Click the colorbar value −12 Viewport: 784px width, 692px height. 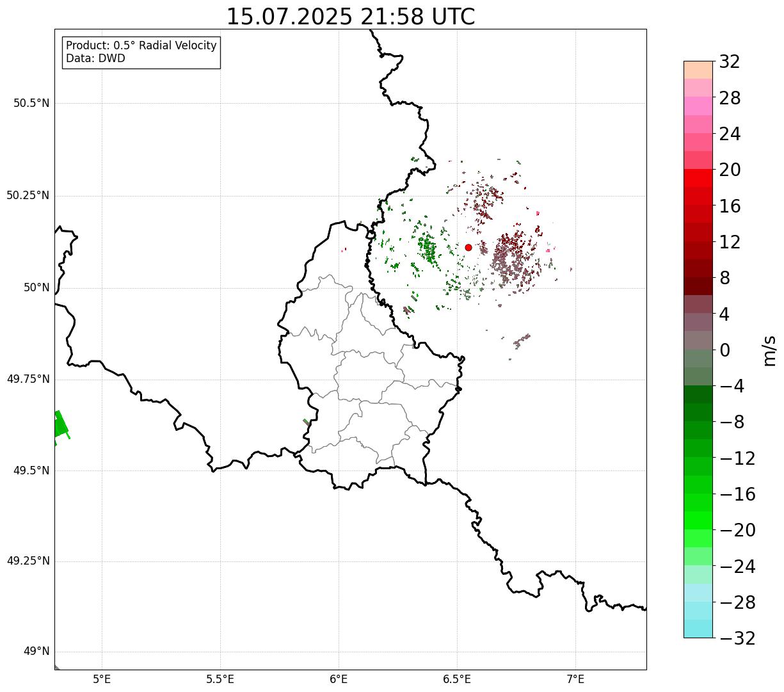coord(737,458)
